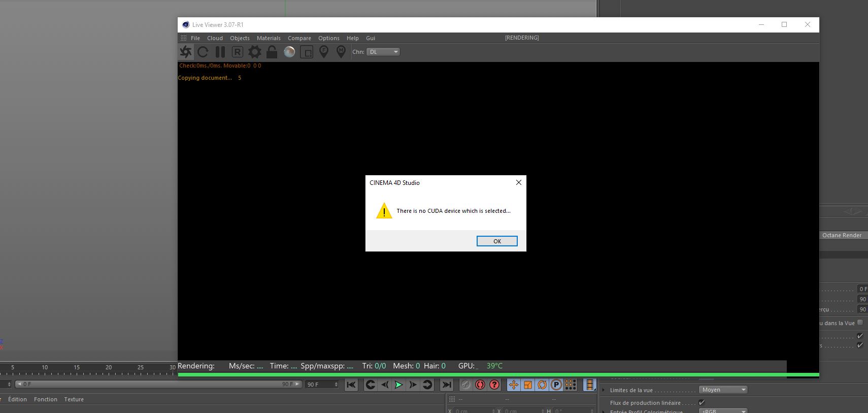Click the clay mode sphere icon

(x=289, y=52)
